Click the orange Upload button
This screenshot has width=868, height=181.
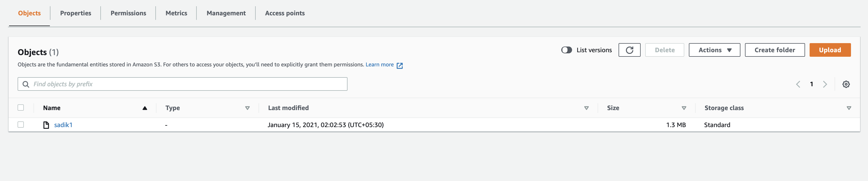(x=830, y=50)
